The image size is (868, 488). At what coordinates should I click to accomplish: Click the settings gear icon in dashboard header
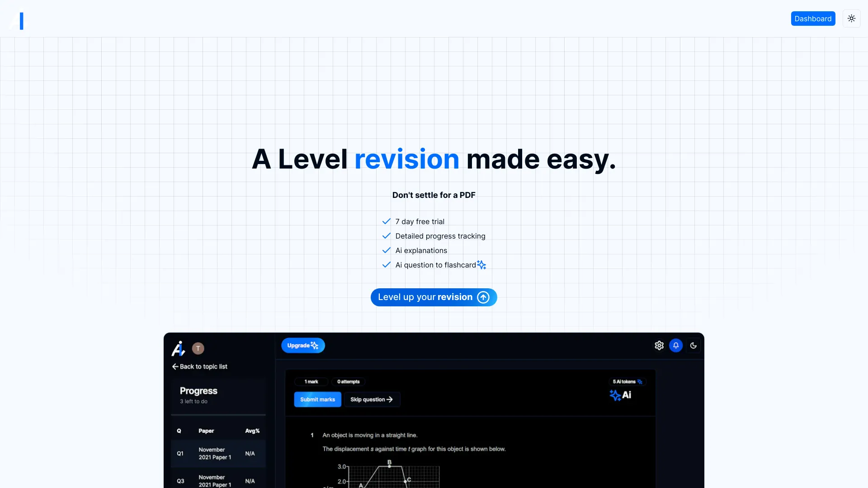click(x=659, y=345)
